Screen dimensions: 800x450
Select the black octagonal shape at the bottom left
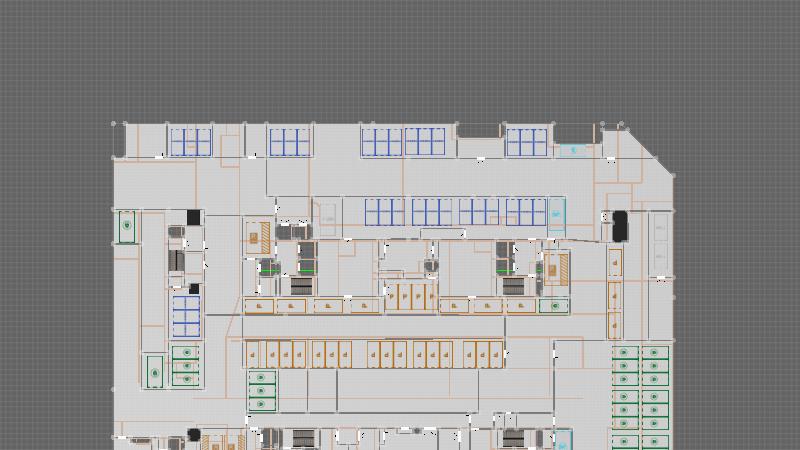coord(193,435)
